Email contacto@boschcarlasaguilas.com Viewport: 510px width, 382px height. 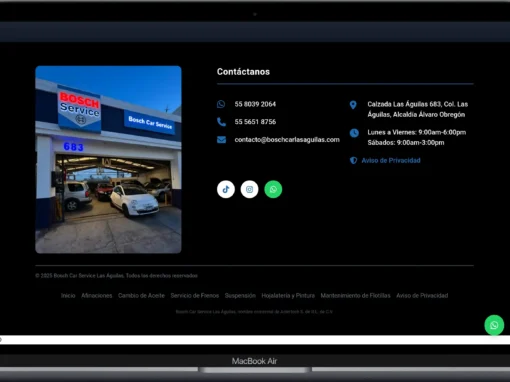(287, 140)
